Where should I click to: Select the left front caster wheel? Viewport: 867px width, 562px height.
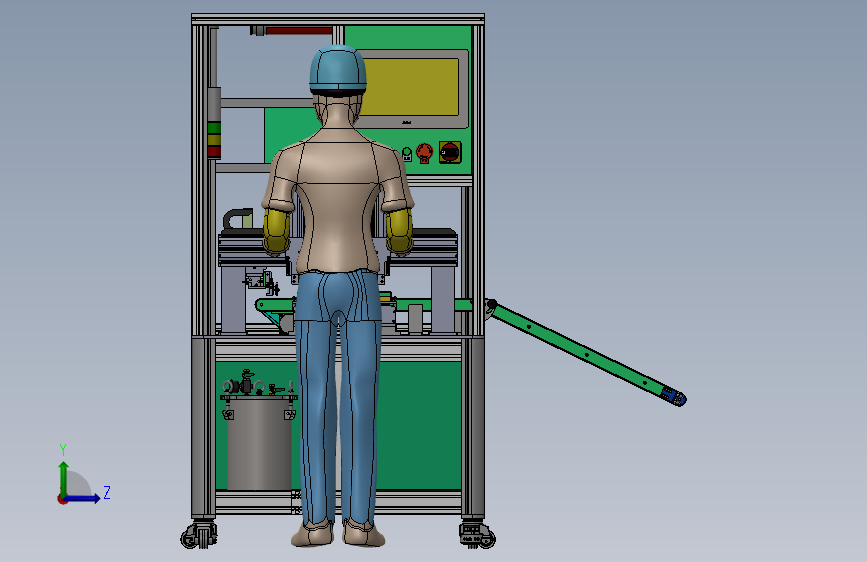pyautogui.click(x=199, y=535)
